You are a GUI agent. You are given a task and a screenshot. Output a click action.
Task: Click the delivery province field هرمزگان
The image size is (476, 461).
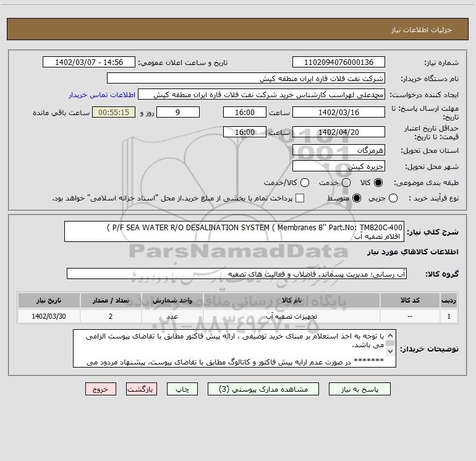pyautogui.click(x=339, y=150)
